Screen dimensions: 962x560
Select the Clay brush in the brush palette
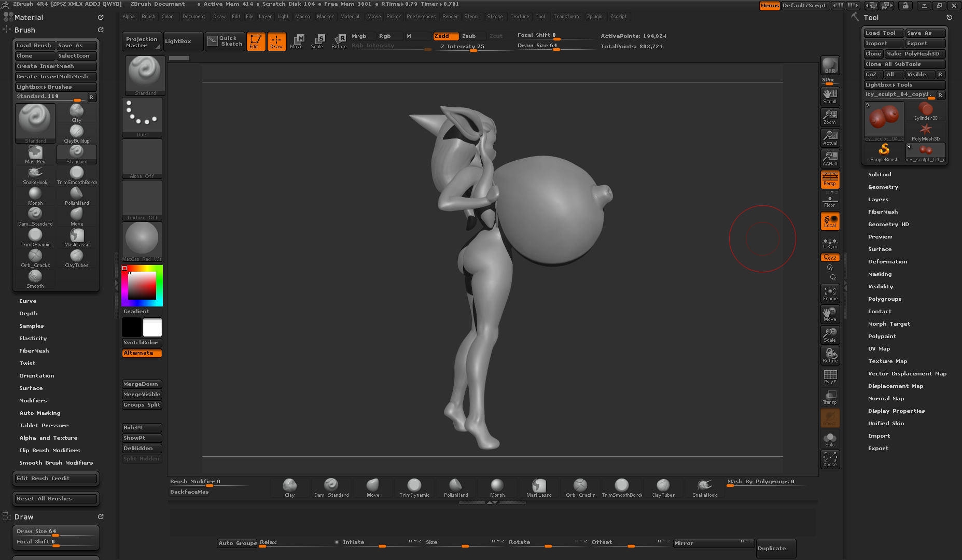77,113
